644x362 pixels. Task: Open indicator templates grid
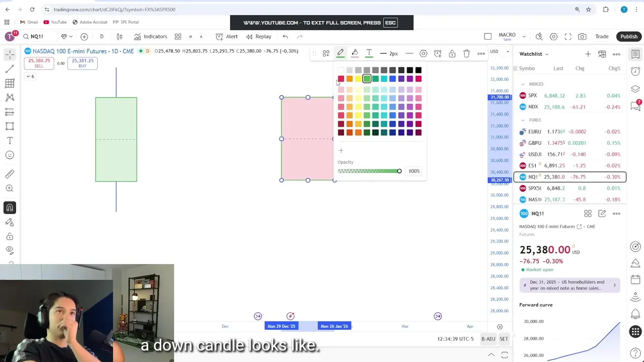tap(178, 36)
